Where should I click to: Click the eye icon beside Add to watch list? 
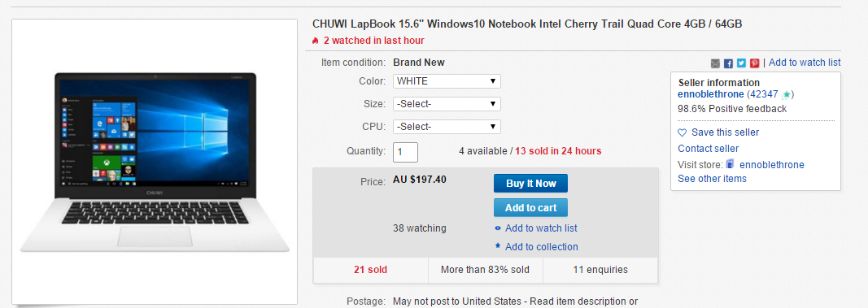498,228
